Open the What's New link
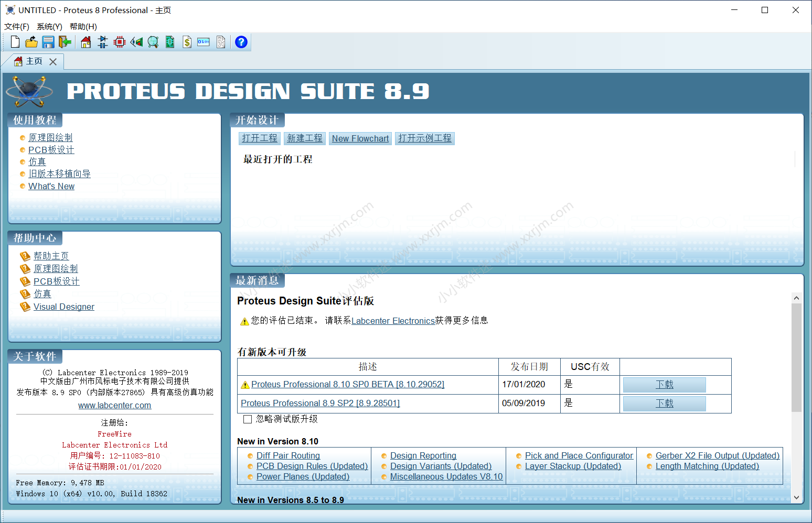The width and height of the screenshot is (812, 523). (51, 186)
